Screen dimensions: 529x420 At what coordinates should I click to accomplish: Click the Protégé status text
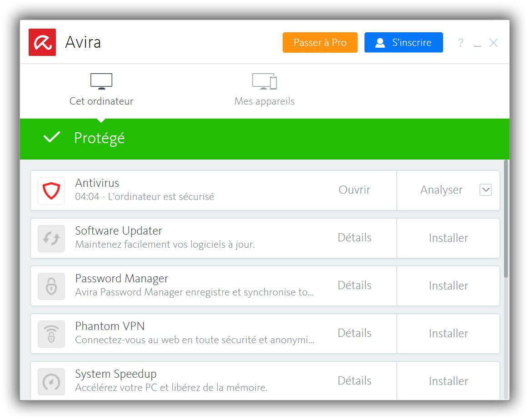[100, 138]
